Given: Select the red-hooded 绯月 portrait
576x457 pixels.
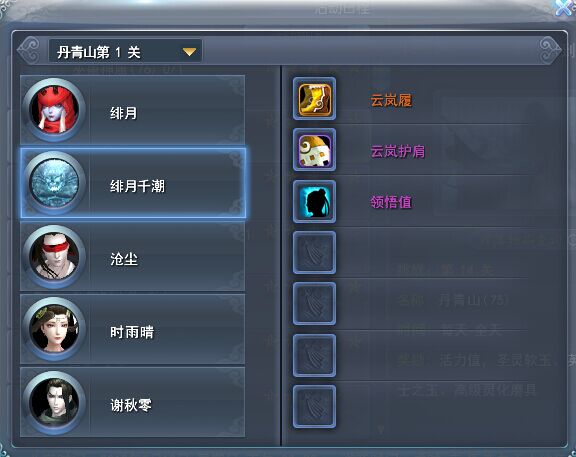Looking at the screenshot, I should [x=54, y=110].
